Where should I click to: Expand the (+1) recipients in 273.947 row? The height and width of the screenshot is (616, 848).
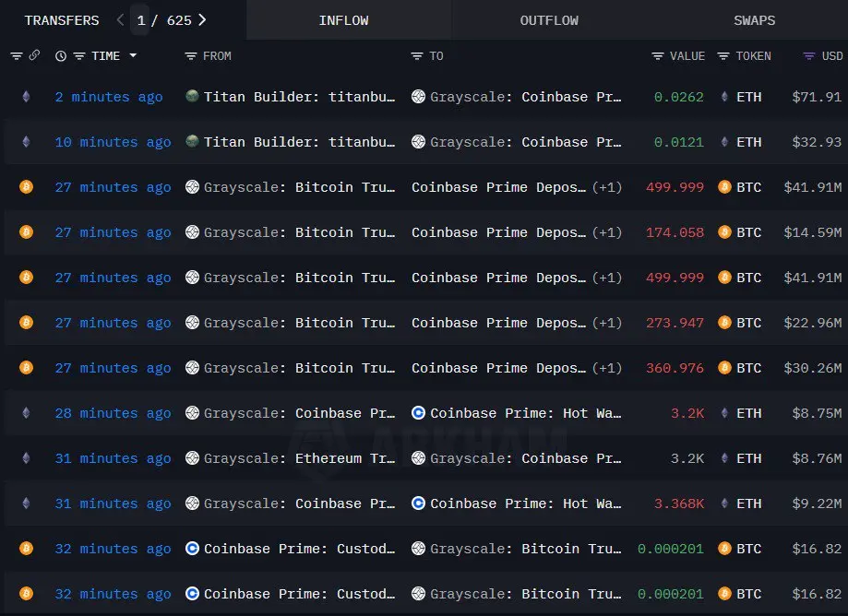pos(607,323)
